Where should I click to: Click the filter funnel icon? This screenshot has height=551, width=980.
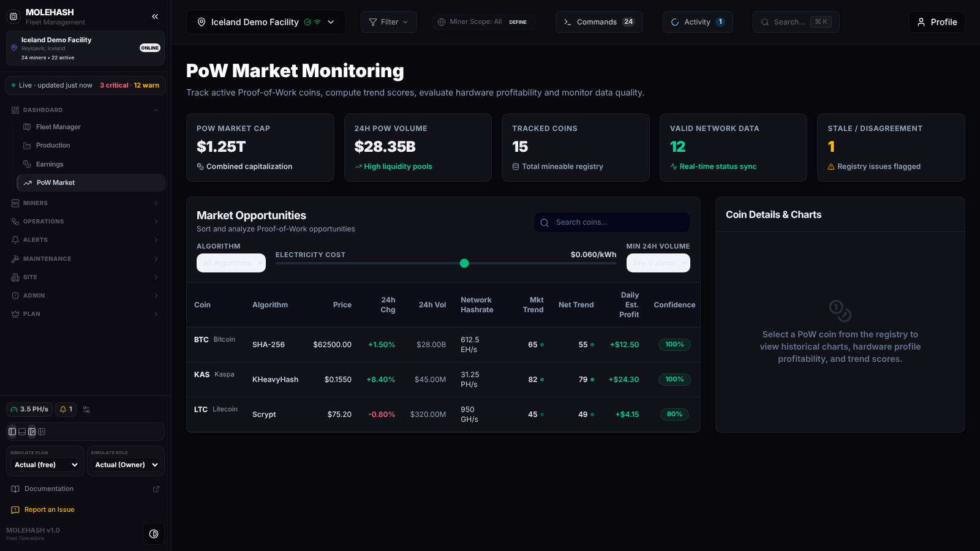click(372, 22)
